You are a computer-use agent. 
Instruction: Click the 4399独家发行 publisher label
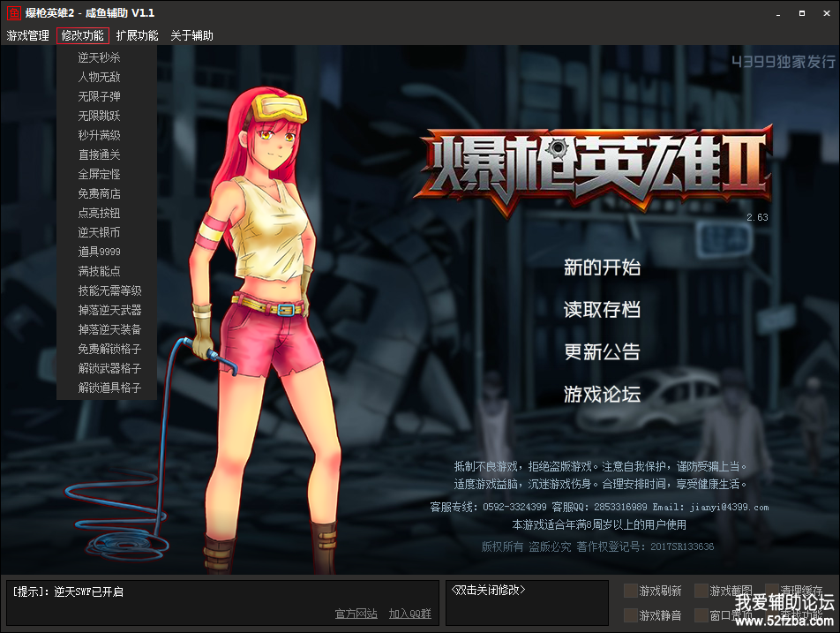pos(784,62)
